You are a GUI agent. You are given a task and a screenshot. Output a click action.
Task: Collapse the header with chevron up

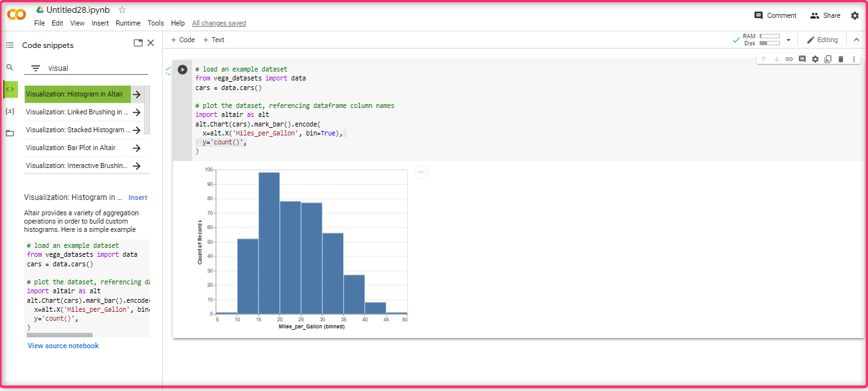coord(857,40)
